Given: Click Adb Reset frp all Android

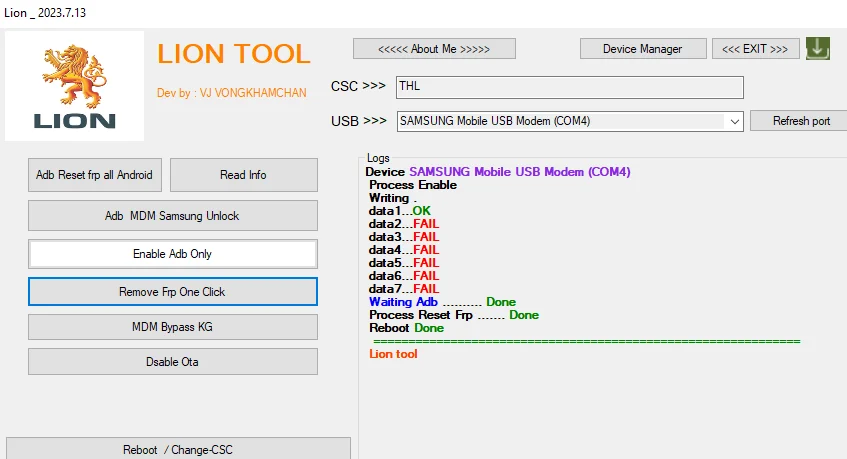Looking at the screenshot, I should (95, 175).
